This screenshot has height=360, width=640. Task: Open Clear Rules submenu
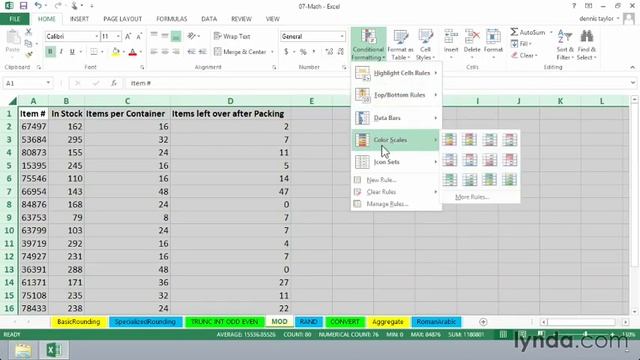click(x=396, y=192)
